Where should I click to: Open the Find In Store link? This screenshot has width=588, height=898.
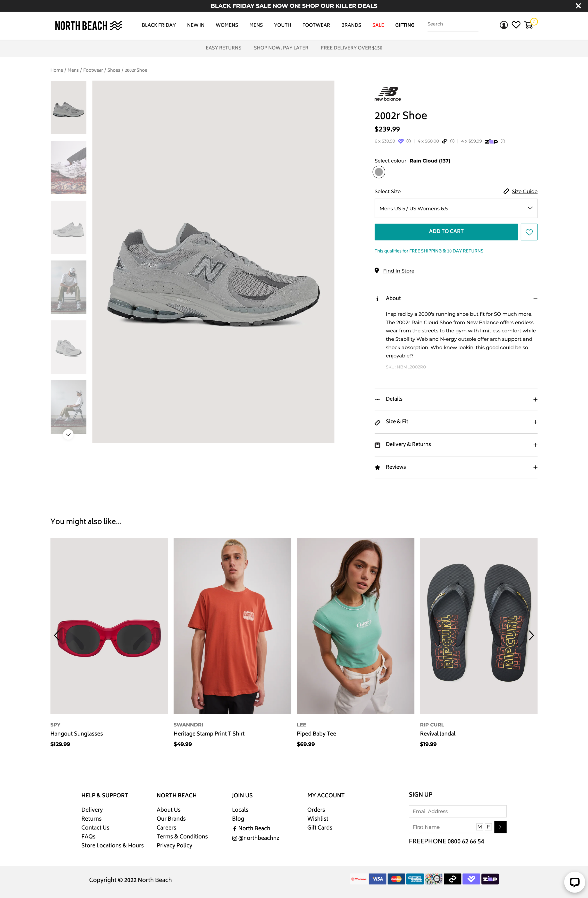399,271
